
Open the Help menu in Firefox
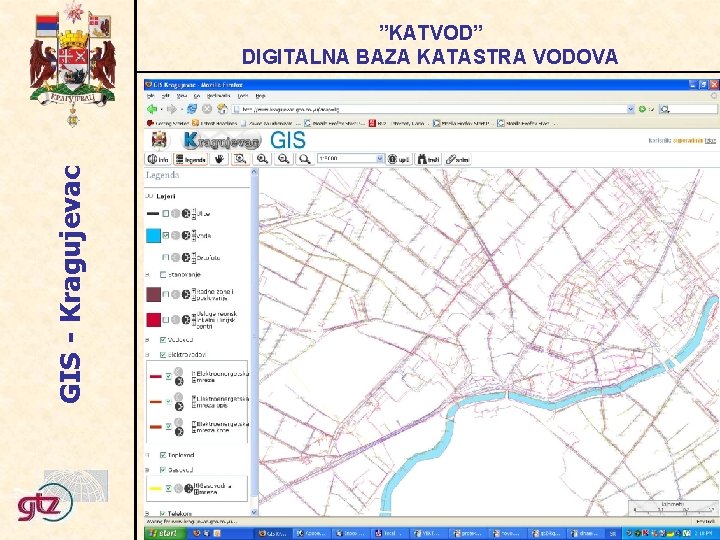tap(260, 96)
